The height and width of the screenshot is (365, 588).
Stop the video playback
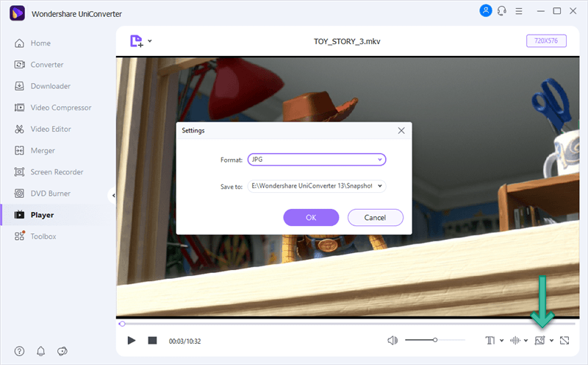[152, 341]
